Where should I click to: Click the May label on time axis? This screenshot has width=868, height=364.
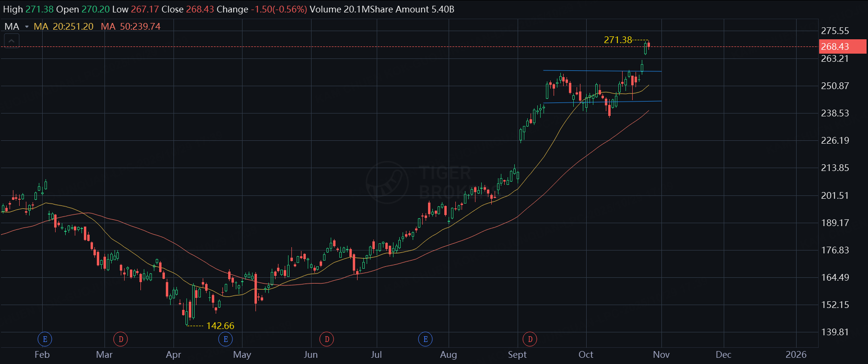click(242, 355)
